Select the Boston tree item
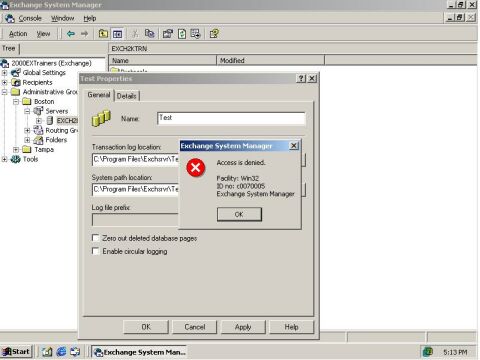480x360 pixels. point(44,101)
